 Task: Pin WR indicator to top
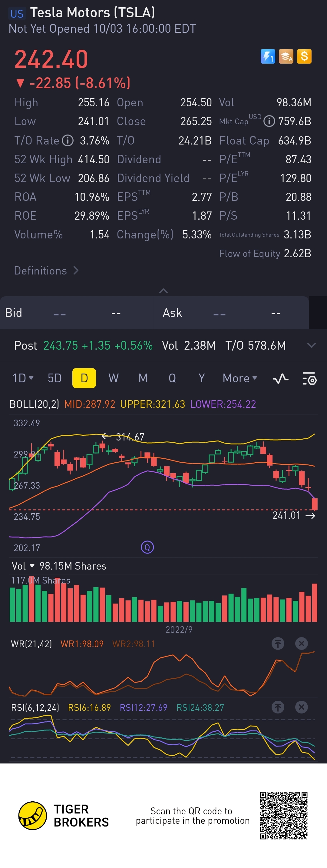click(x=278, y=644)
